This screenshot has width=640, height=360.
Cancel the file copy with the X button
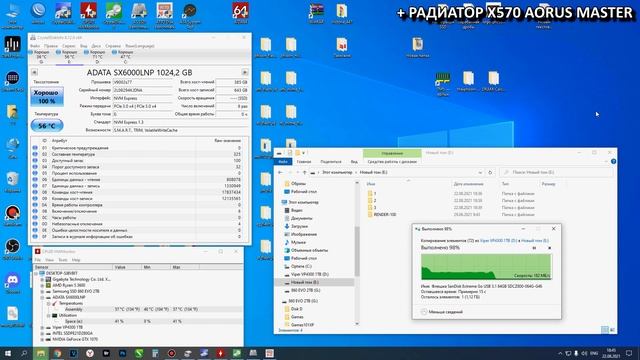549,248
